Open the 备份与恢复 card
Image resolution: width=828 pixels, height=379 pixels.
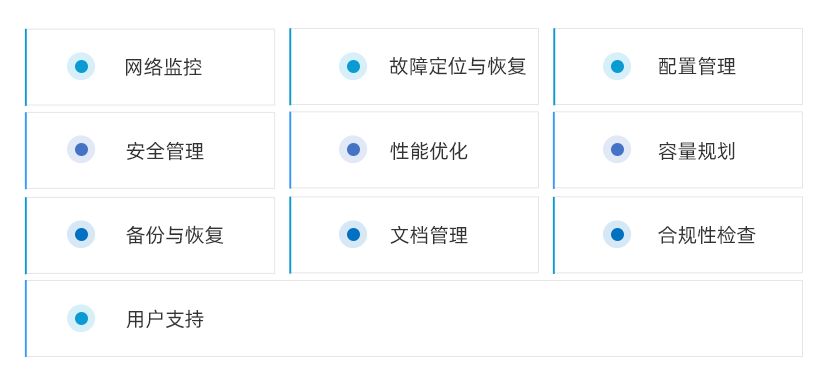(x=150, y=235)
